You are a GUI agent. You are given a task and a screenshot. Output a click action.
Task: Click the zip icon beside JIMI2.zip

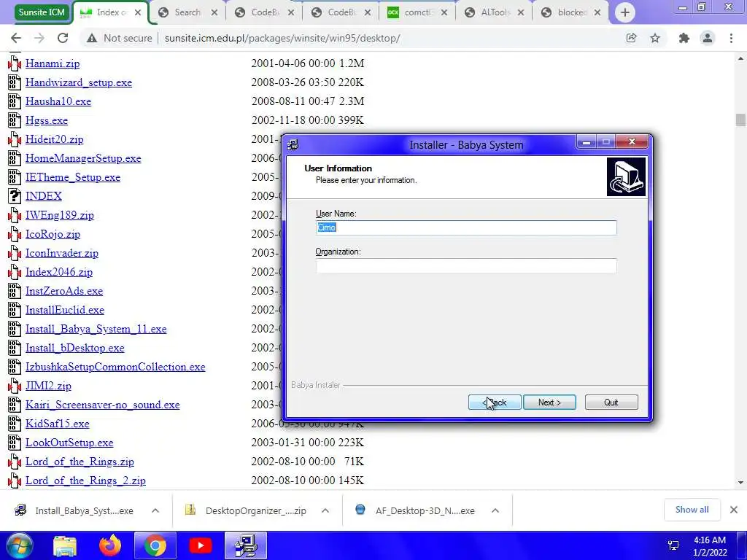15,386
